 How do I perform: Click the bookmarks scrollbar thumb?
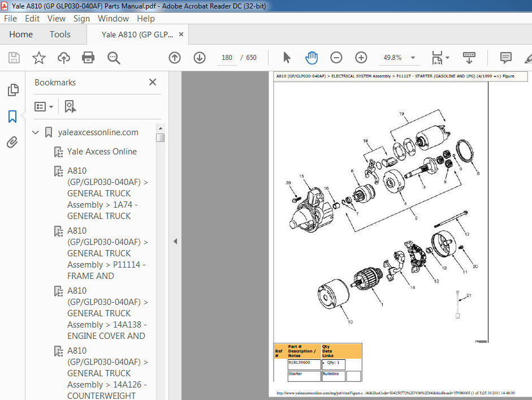pyautogui.click(x=161, y=138)
